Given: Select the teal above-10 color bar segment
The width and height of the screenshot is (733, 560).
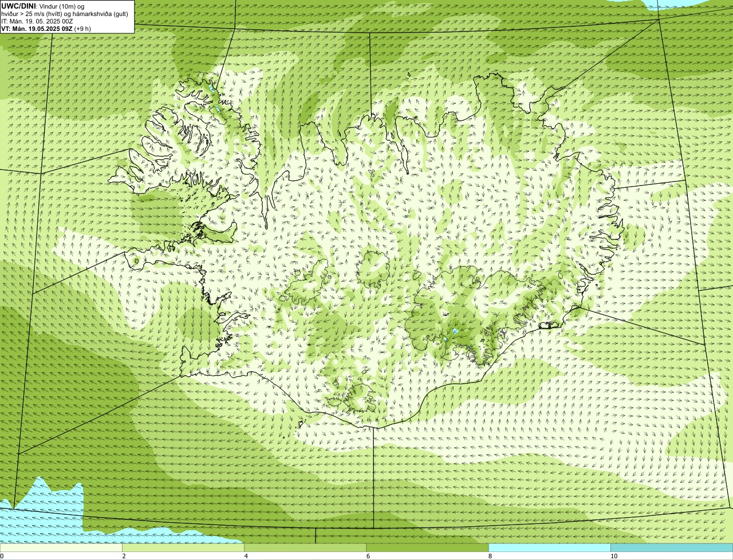Looking at the screenshot, I should pyautogui.click(x=672, y=547).
